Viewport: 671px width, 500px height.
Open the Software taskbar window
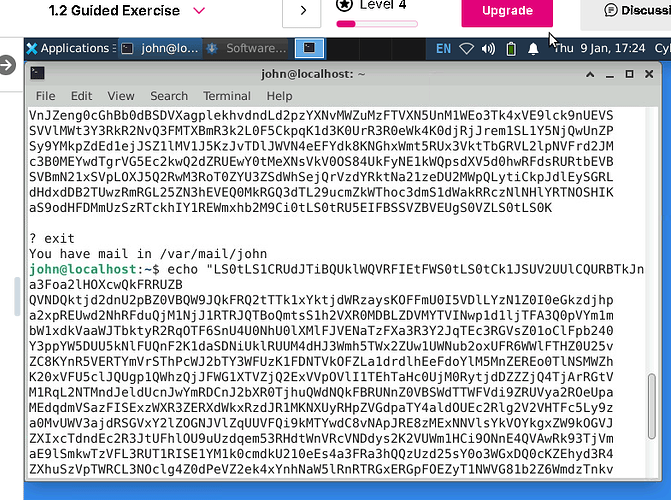248,48
